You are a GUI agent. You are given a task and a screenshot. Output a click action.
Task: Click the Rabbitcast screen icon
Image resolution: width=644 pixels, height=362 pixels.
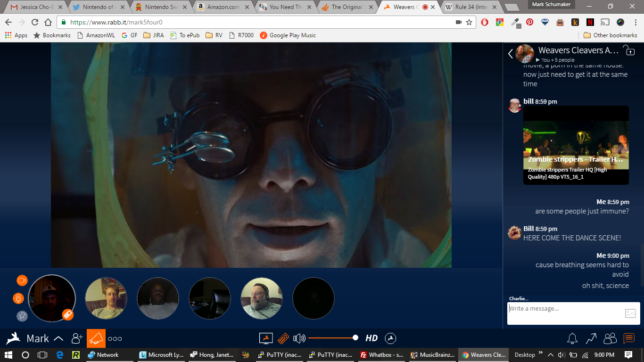click(266, 338)
